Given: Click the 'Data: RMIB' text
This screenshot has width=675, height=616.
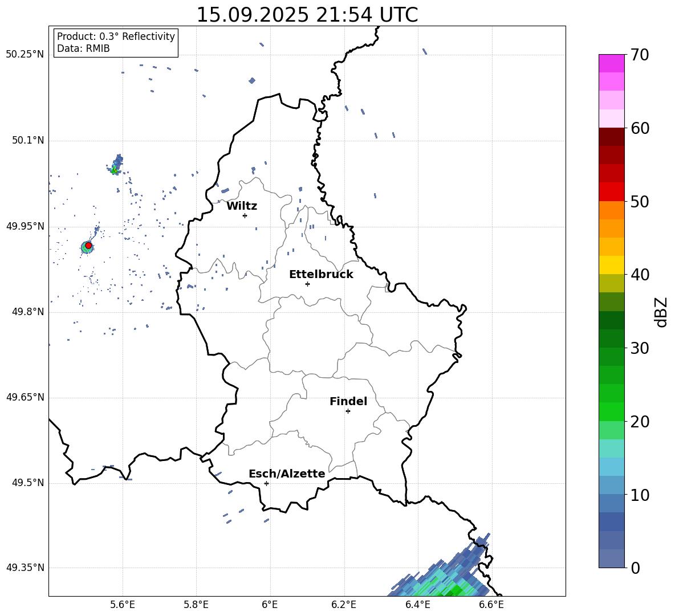Looking at the screenshot, I should point(83,48).
